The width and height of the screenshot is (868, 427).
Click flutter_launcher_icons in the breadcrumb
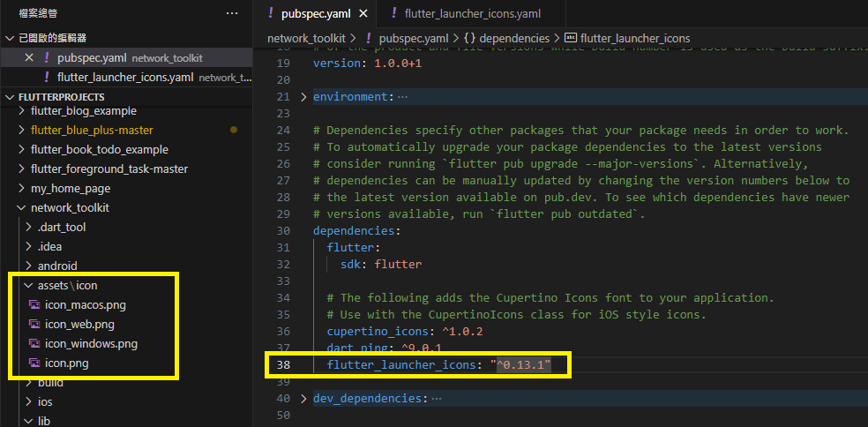pos(635,38)
